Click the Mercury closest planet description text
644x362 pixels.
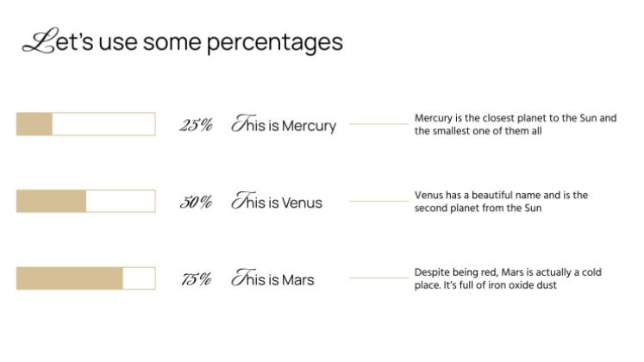(x=515, y=125)
